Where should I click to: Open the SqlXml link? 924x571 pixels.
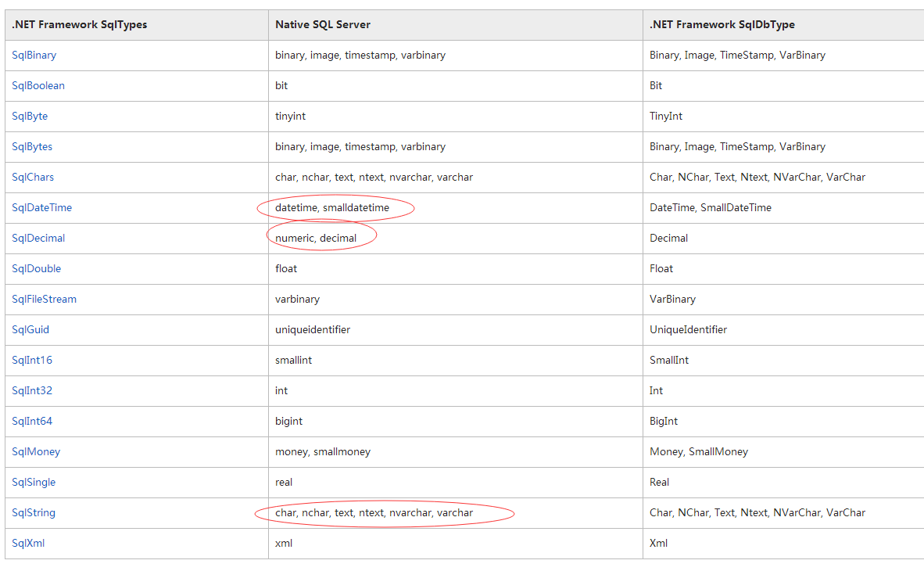point(28,544)
